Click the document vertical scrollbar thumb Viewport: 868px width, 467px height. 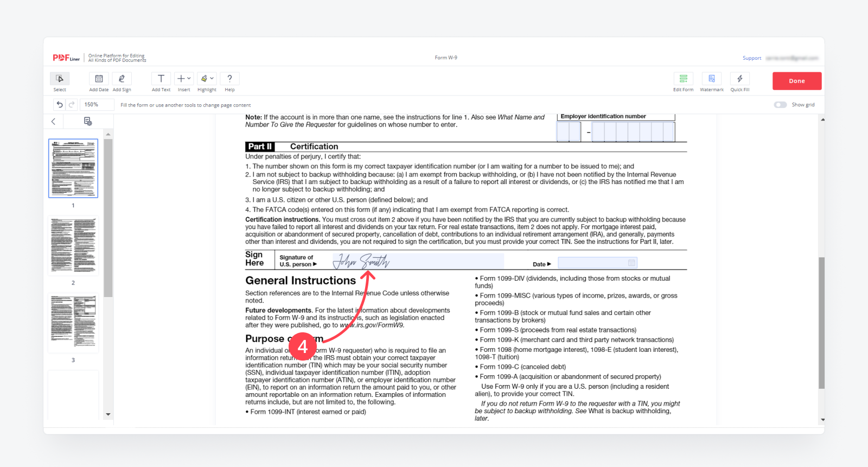[x=822, y=323]
